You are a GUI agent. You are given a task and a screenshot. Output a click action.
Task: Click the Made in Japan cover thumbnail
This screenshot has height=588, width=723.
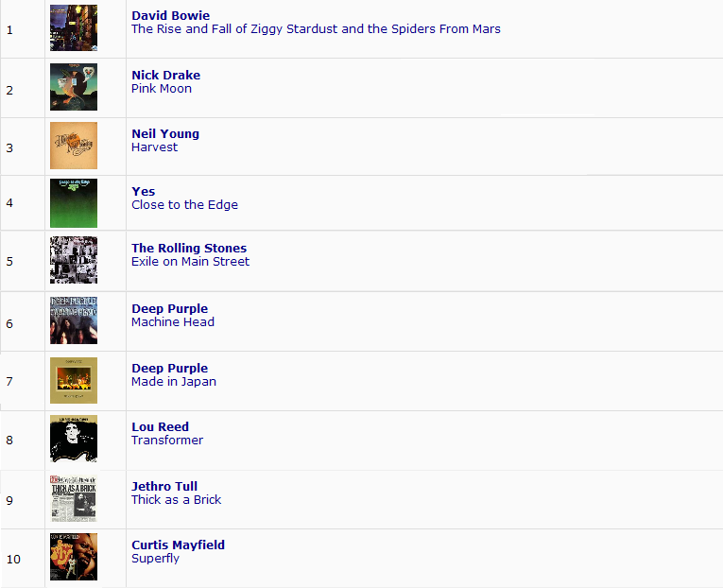(x=74, y=380)
